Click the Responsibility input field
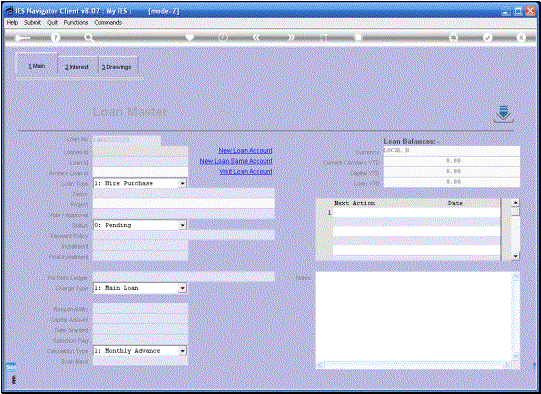The width and height of the screenshot is (541, 394). click(x=140, y=308)
